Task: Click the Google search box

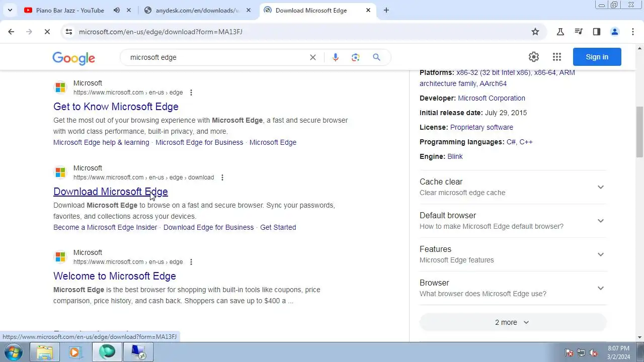Action: click(216, 57)
